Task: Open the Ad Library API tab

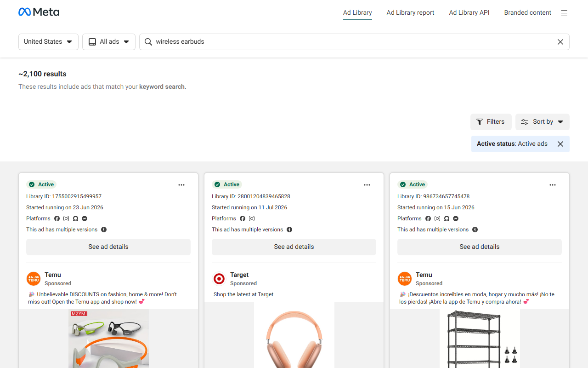Action: tap(469, 13)
